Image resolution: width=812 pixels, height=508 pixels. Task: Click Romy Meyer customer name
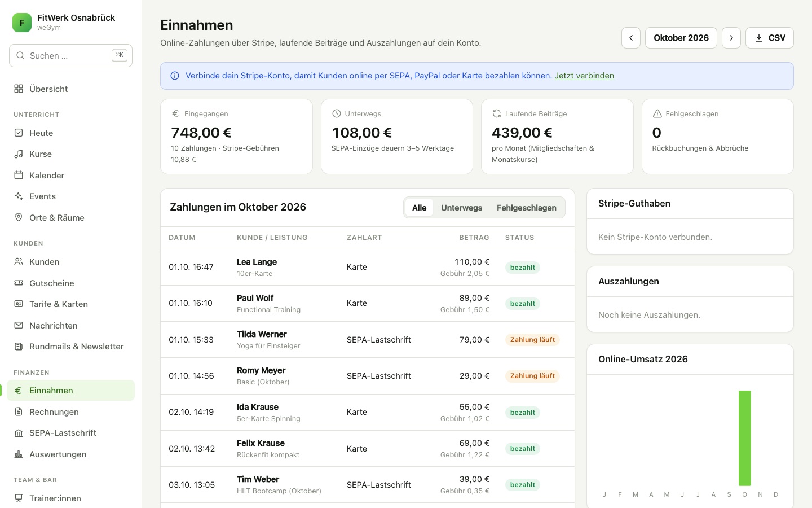(x=261, y=370)
